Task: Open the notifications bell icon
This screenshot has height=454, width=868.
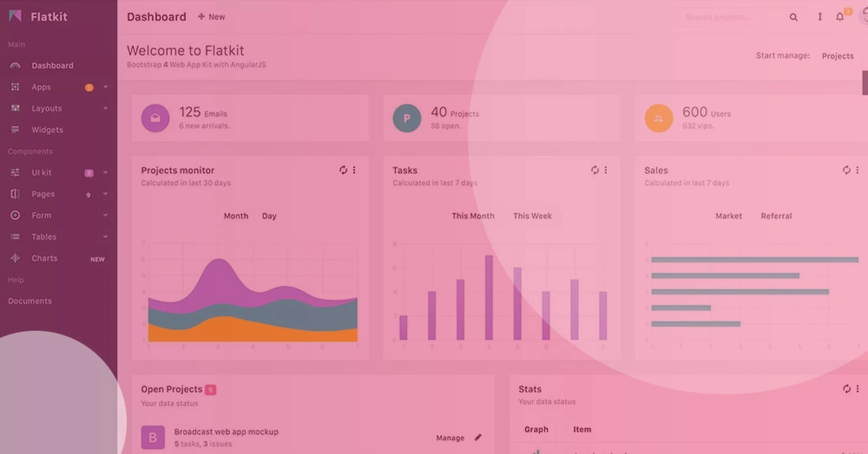Action: coord(840,17)
